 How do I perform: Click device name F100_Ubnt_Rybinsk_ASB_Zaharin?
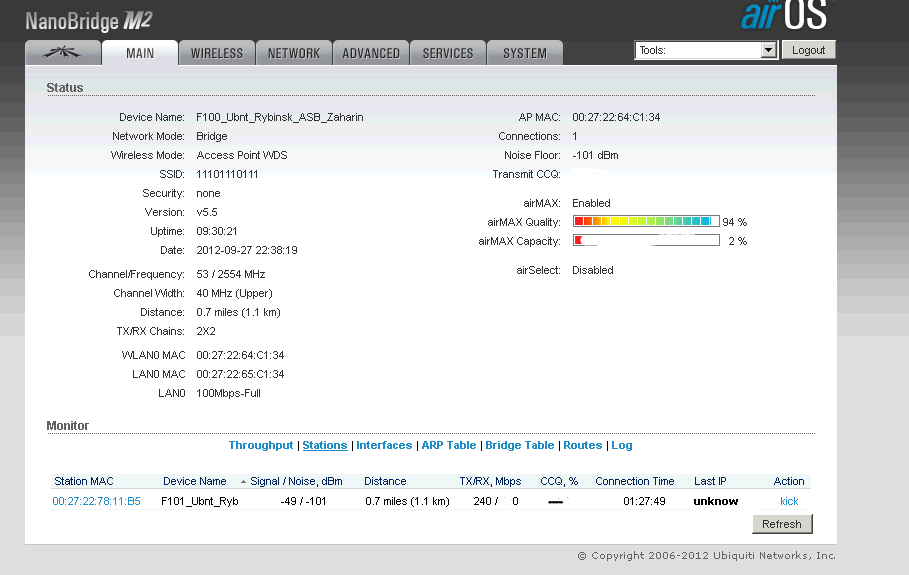click(x=279, y=117)
